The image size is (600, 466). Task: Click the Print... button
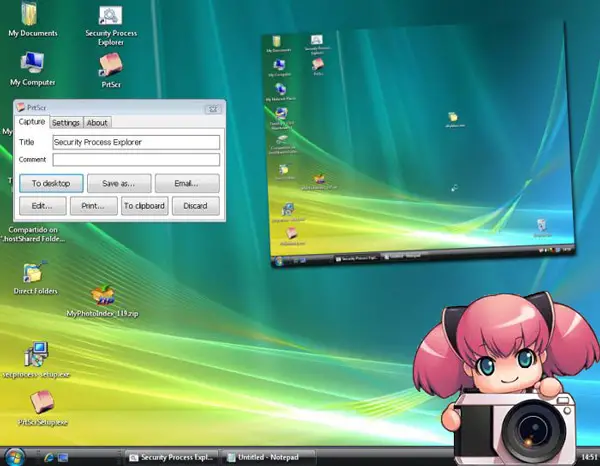click(x=94, y=206)
